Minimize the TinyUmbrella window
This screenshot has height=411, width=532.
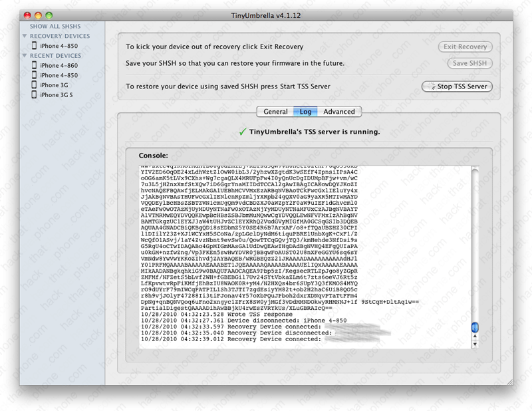click(x=38, y=15)
